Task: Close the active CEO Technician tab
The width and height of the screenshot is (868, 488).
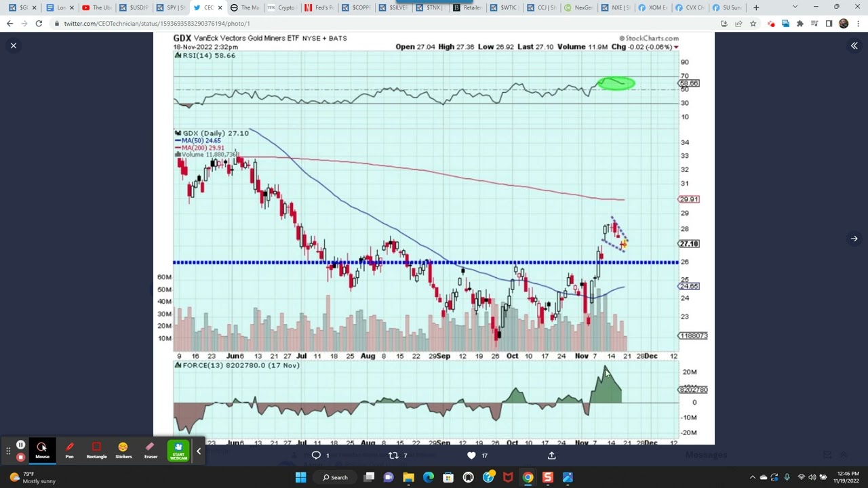Action: click(220, 7)
